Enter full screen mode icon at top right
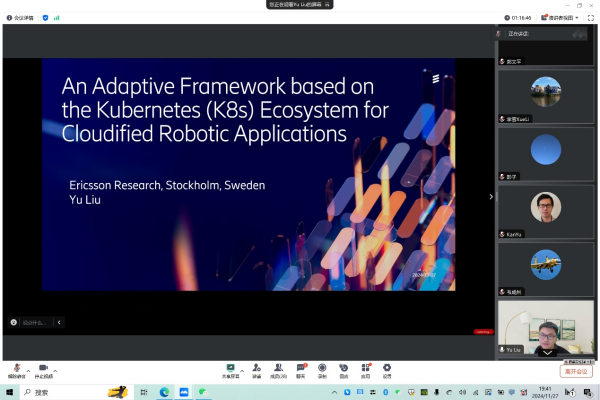Screen dimensions: 600x400 588,17
